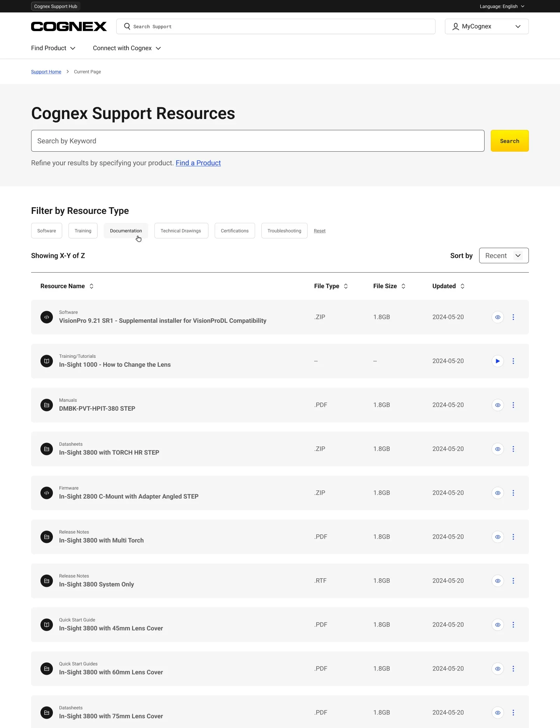Expand the Connect with Cognex menu
This screenshot has height=728, width=560.
pyautogui.click(x=127, y=48)
